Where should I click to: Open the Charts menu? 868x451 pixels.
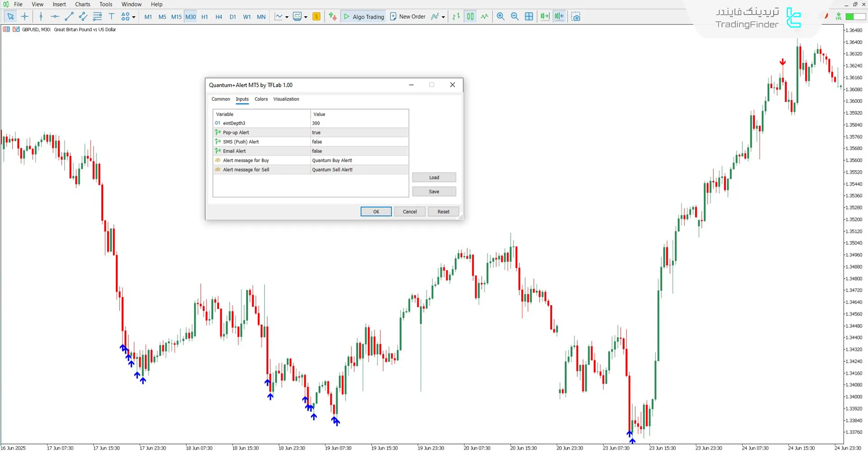tap(82, 5)
